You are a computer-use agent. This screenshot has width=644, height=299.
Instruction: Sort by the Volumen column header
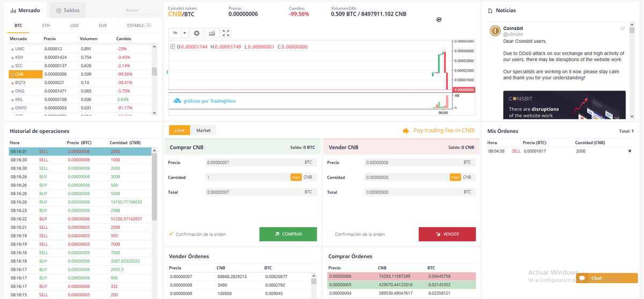point(89,39)
